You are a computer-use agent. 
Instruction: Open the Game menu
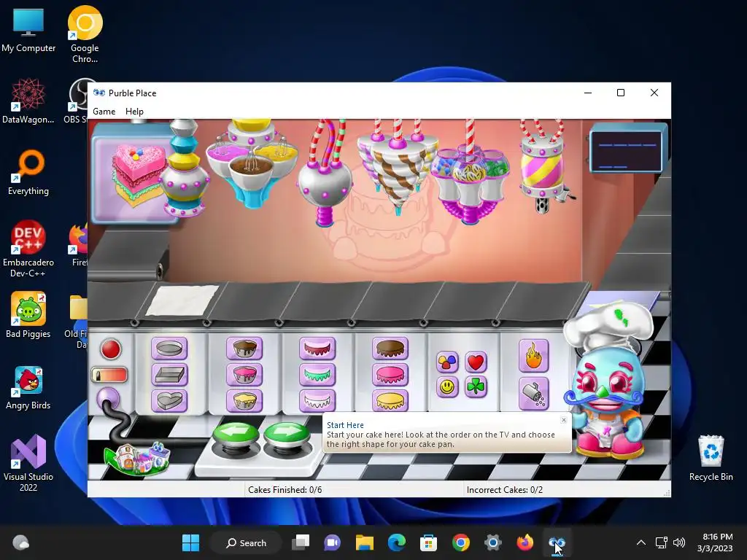104,112
